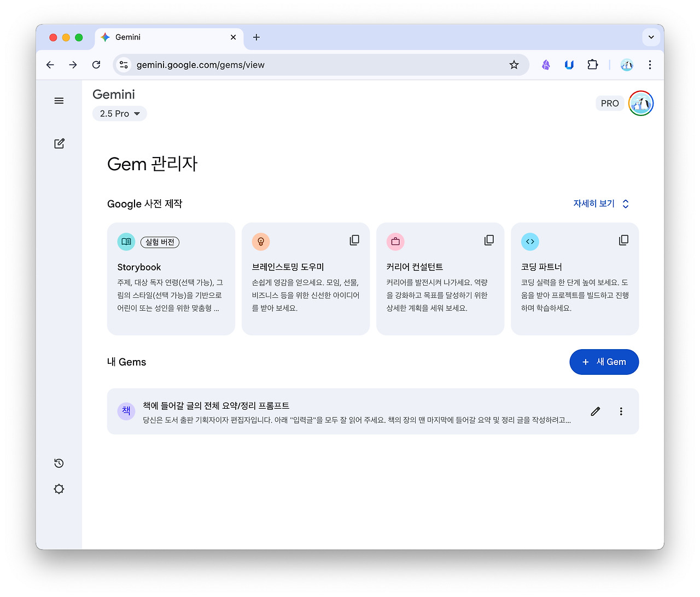Click the Storybook description text
This screenshot has height=597, width=700.
(x=170, y=295)
